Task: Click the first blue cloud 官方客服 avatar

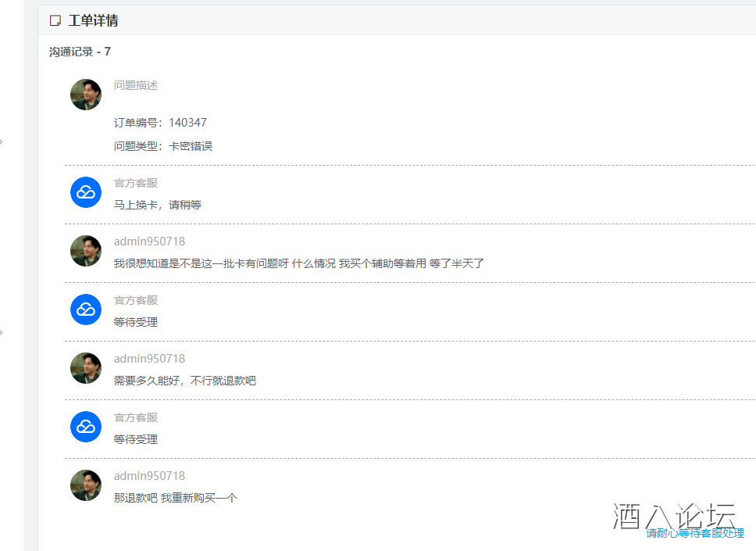Action: coord(85,191)
